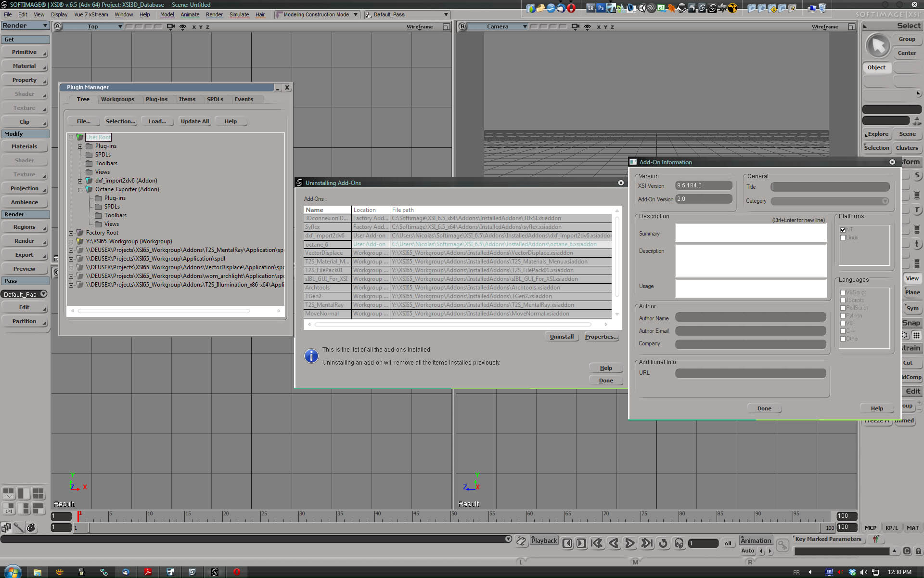Open File Explorer from the taskbar
Viewport: 924px width, 578px height.
pyautogui.click(x=37, y=572)
